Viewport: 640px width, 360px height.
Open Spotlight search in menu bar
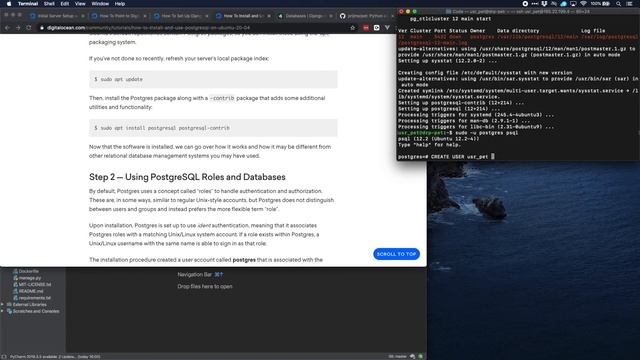tap(619, 4)
